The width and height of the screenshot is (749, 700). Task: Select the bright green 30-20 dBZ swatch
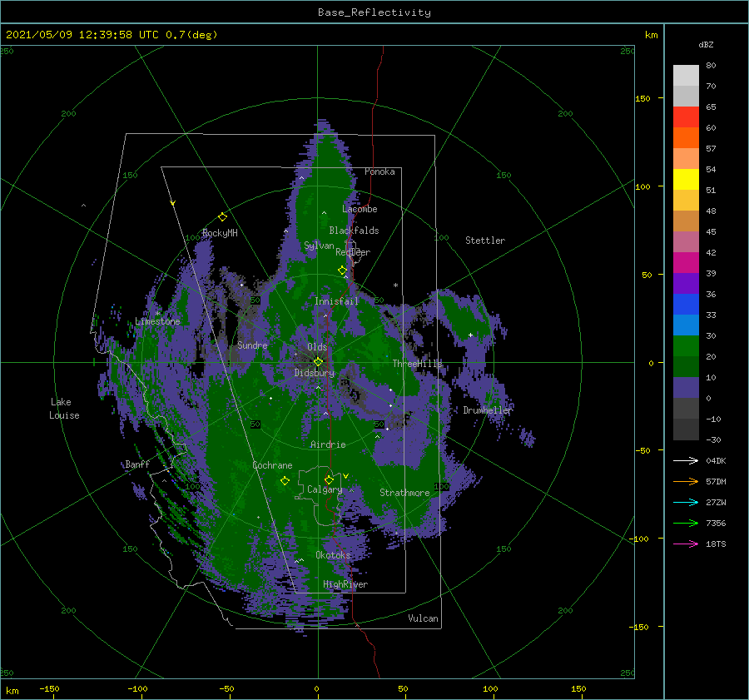(x=686, y=346)
